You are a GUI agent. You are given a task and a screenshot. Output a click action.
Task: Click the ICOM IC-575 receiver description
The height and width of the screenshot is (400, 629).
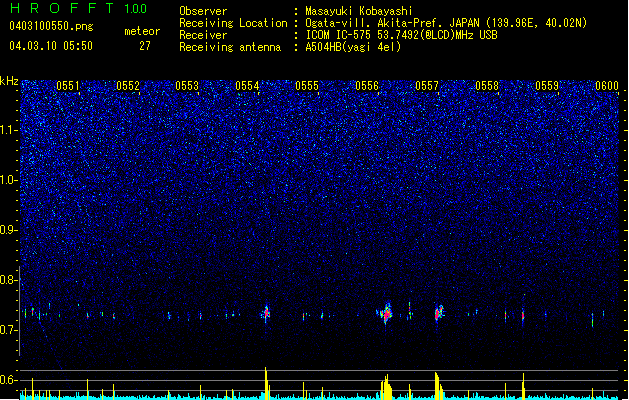(401, 35)
